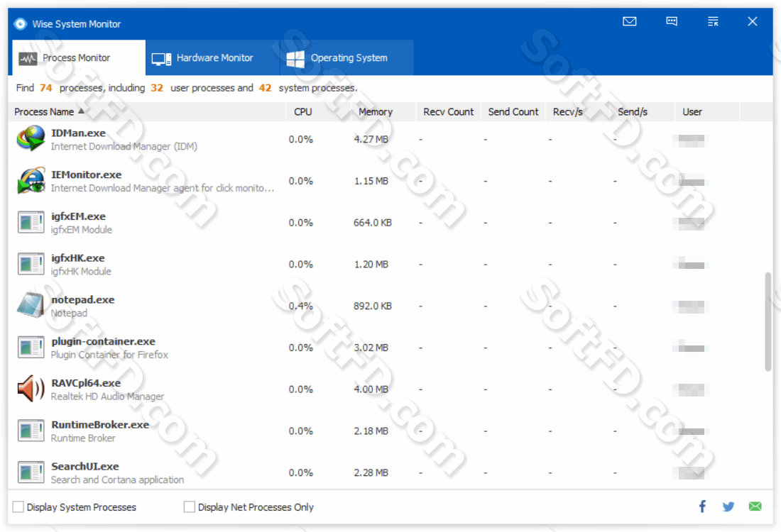
Task: Switch to the Hardware Monitor tab
Action: tap(213, 57)
